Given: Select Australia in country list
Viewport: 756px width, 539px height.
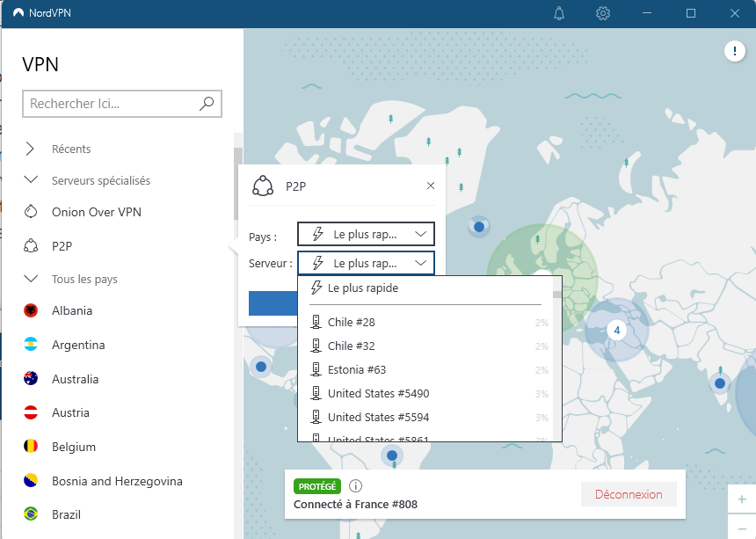Looking at the screenshot, I should click(118, 378).
